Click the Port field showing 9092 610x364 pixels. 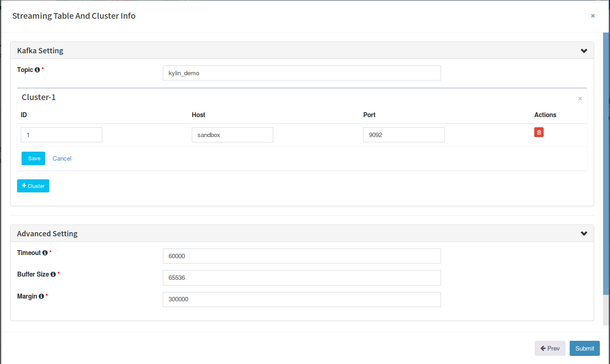(x=404, y=135)
